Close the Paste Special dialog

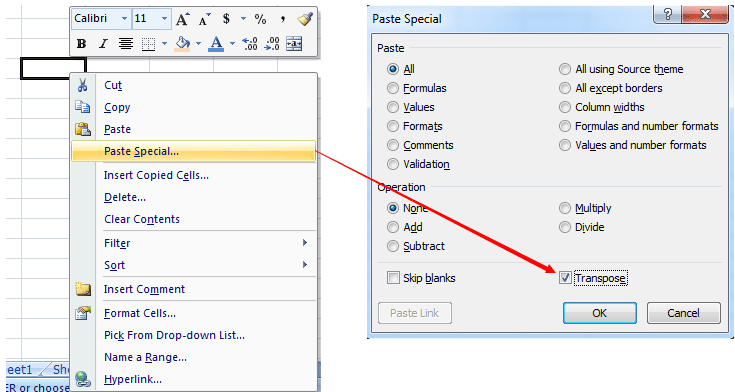(705, 14)
